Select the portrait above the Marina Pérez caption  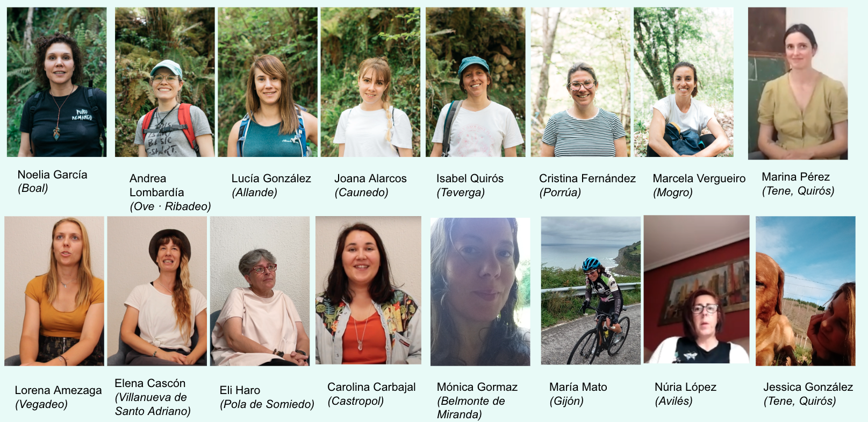tap(798, 83)
